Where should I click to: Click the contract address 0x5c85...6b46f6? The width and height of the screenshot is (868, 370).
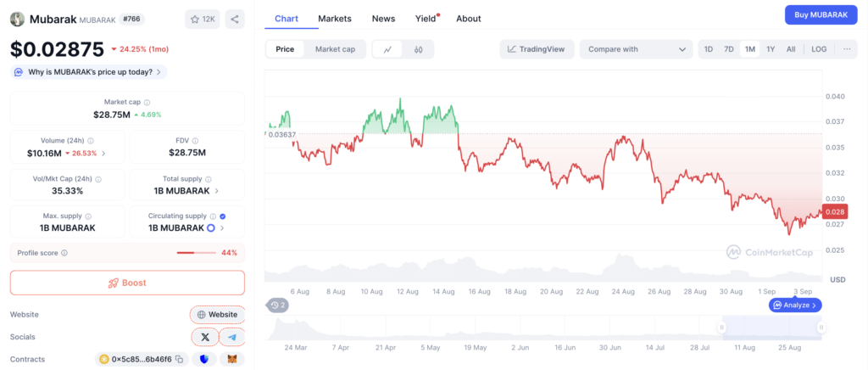pos(142,360)
